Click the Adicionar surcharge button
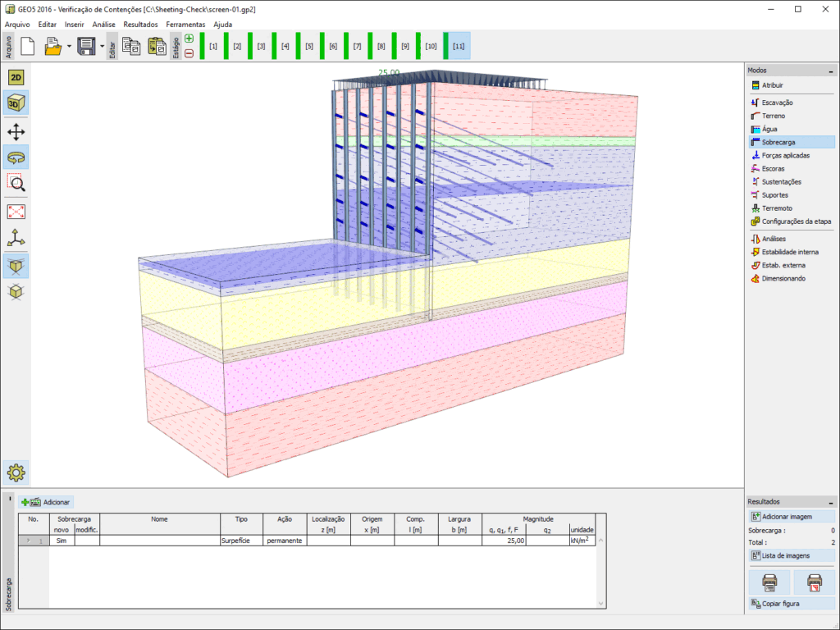 coord(46,503)
